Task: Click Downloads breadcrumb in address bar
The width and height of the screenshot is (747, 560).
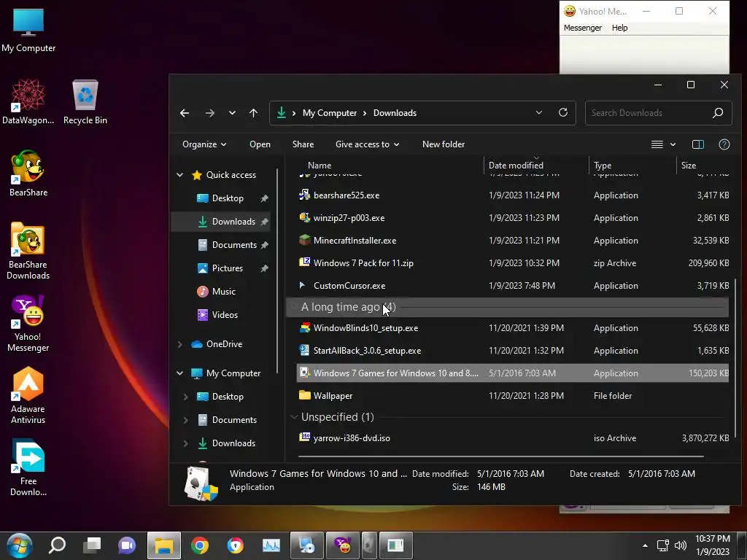Action: click(x=395, y=113)
